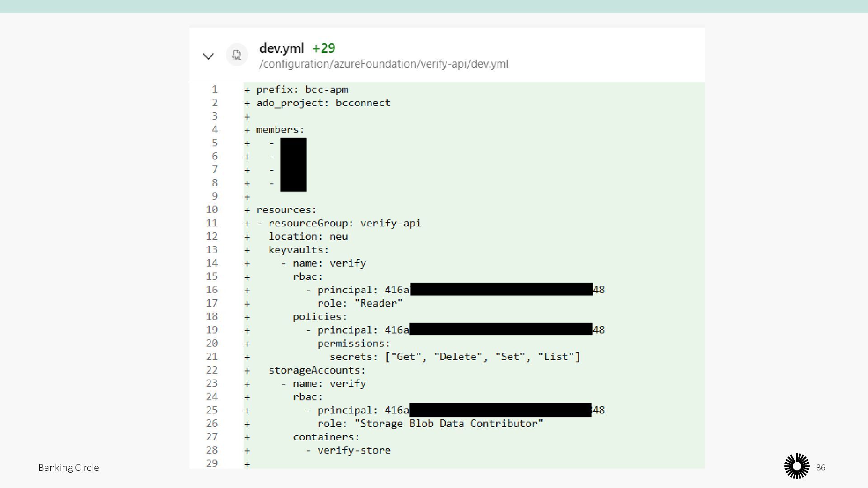Click the 'prefix: bcc-apm' code line
Image resolution: width=868 pixels, height=488 pixels.
[302, 89]
